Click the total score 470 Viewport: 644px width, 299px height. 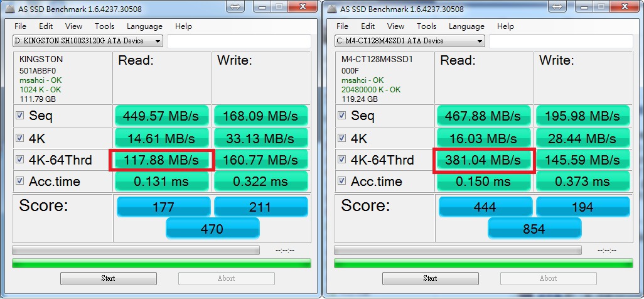point(212,228)
